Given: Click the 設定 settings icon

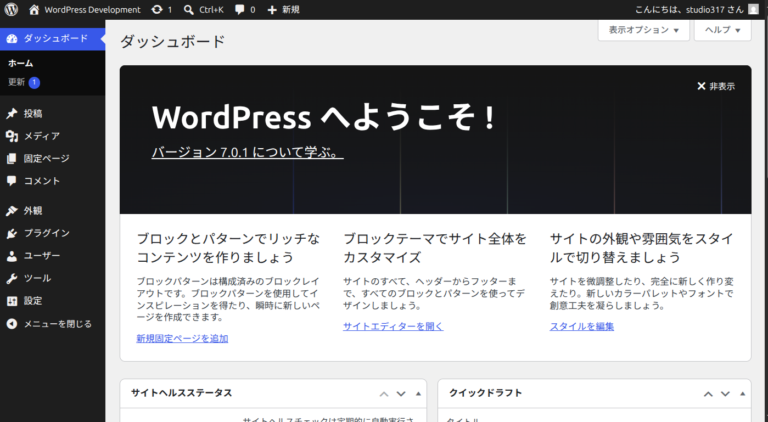Looking at the screenshot, I should coord(12,301).
